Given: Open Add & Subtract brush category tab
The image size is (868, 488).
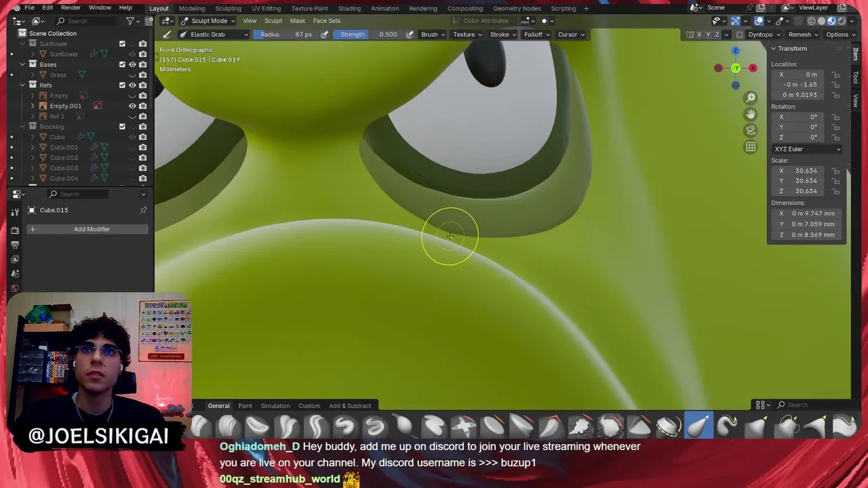Looking at the screenshot, I should coord(350,406).
